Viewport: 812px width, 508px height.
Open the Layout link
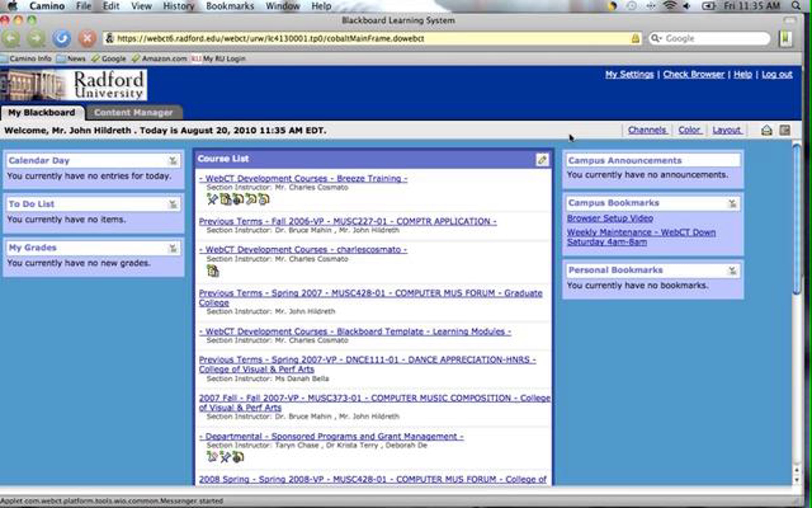pyautogui.click(x=727, y=130)
